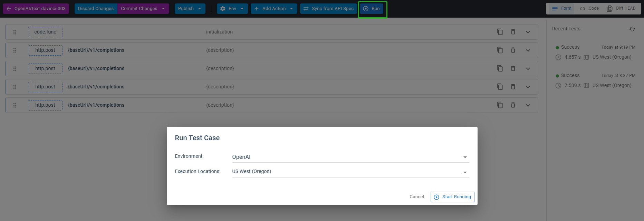Open the Execution Locations dropdown
The image size is (644, 221).
(x=350, y=172)
